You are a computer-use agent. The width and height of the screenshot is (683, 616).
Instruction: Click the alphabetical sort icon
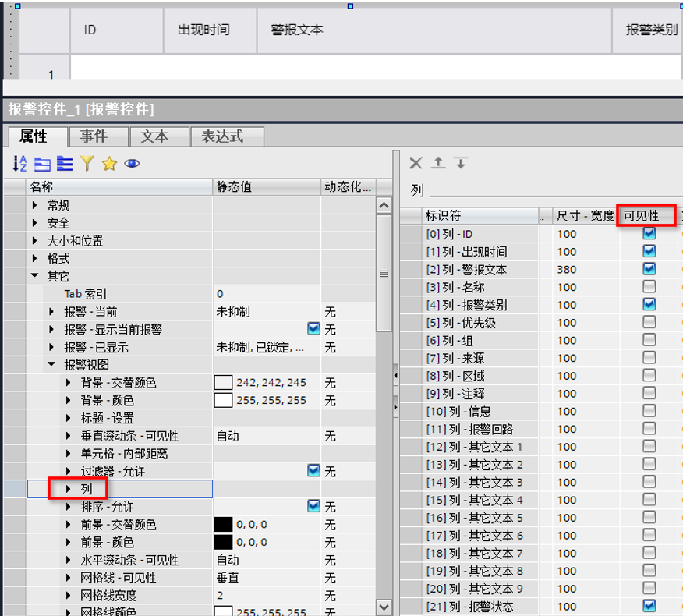tap(20, 164)
